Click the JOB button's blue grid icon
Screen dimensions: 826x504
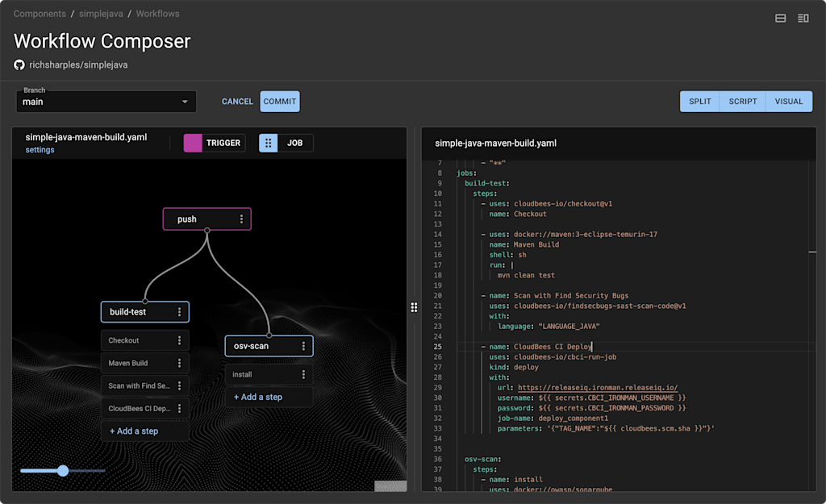pos(268,143)
